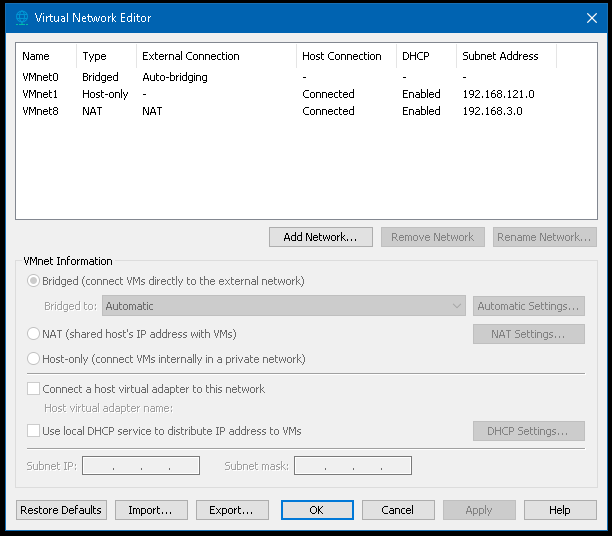
Task: Click Add Network button
Action: click(x=320, y=237)
